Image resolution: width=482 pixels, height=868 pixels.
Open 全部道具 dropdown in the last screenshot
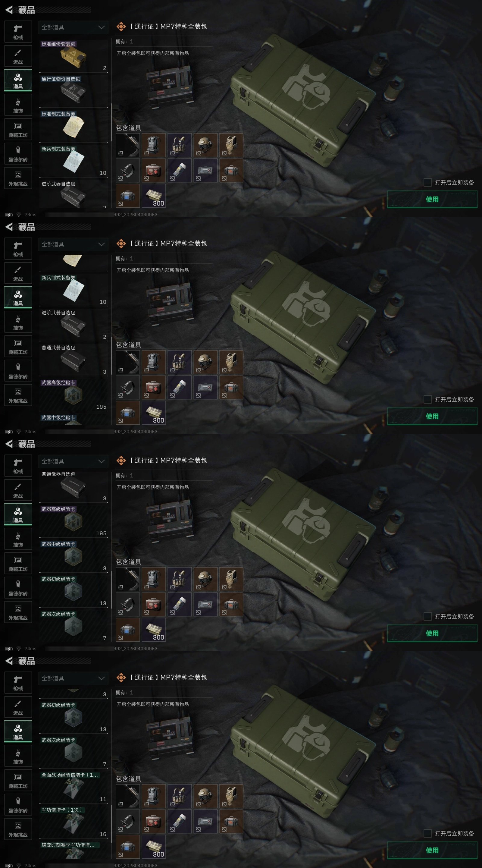74,678
